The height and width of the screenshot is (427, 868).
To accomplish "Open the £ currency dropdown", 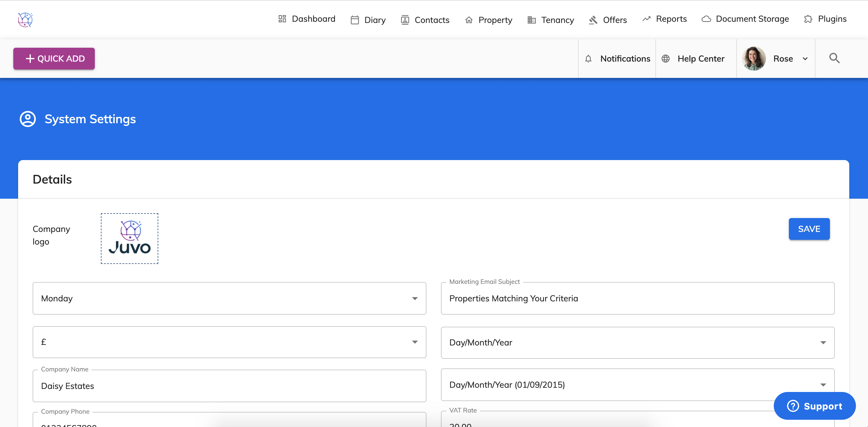I will (229, 342).
